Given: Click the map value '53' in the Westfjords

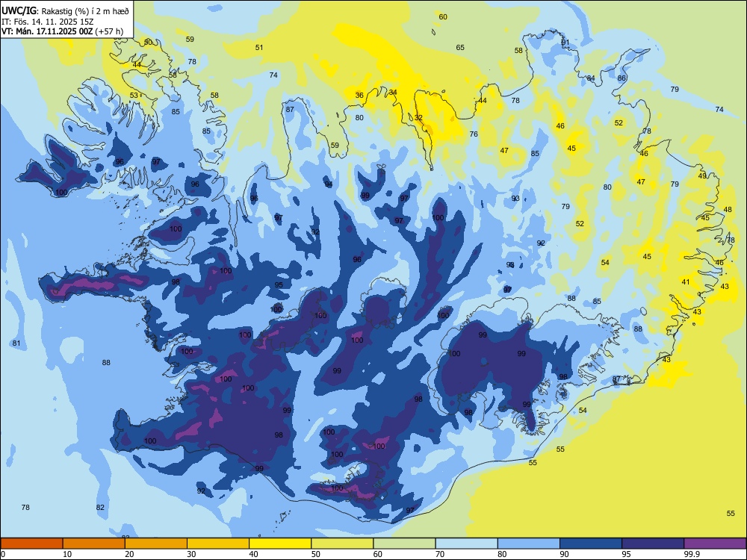Looking at the screenshot, I should point(134,96).
